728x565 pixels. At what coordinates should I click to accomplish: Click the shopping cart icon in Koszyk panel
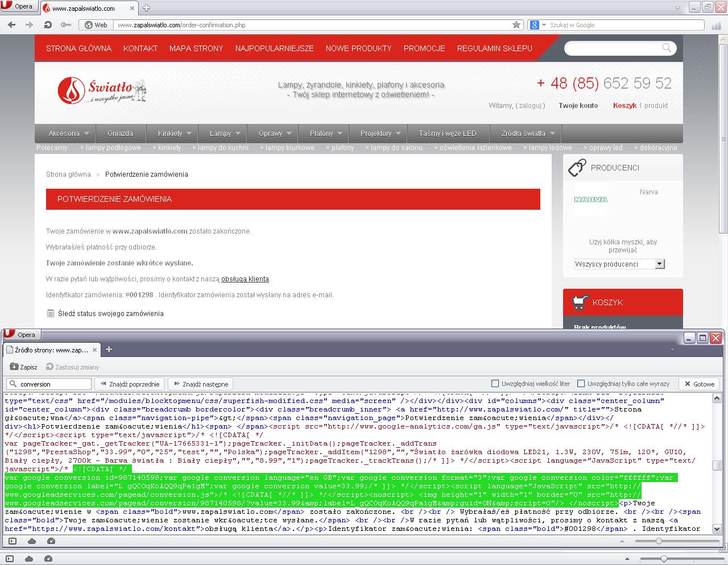pos(580,302)
